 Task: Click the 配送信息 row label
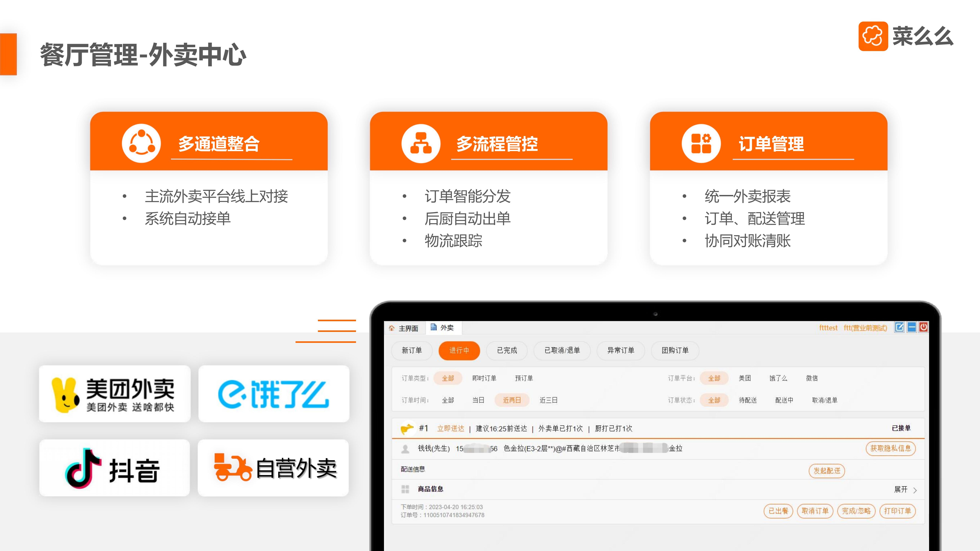413,469
